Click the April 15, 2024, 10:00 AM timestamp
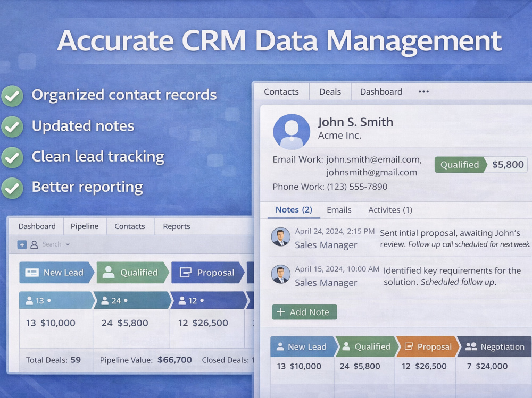Image resolution: width=532 pixels, height=398 pixels. coord(337,269)
